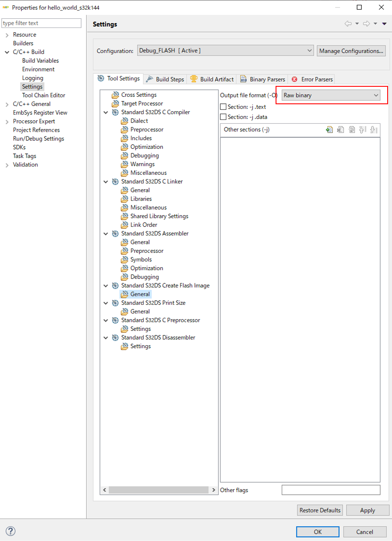Click the Cancel button
Viewport: 392px width, 541px height.
pos(365,532)
